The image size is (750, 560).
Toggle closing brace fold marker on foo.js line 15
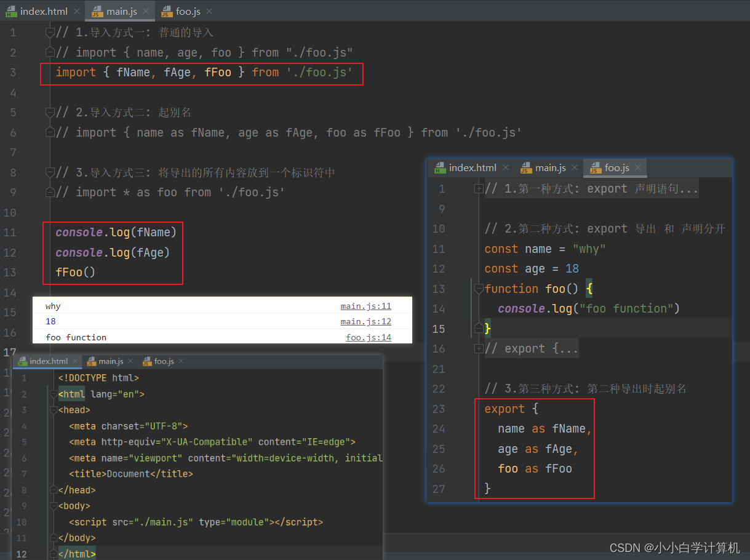pos(479,329)
